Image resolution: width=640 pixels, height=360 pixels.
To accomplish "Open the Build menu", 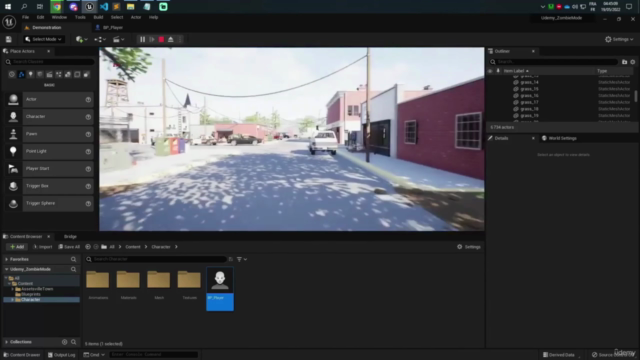I will click(x=98, y=17).
